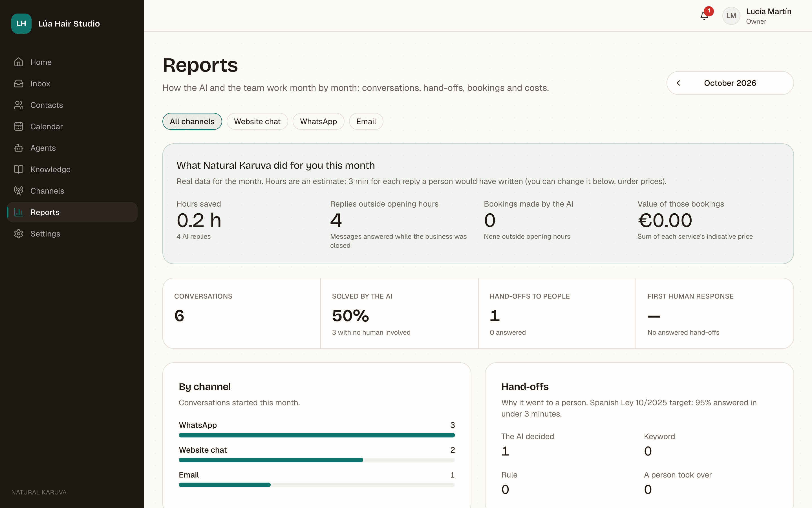Click the Conversations card showing 6
Image resolution: width=812 pixels, height=508 pixels.
242,313
